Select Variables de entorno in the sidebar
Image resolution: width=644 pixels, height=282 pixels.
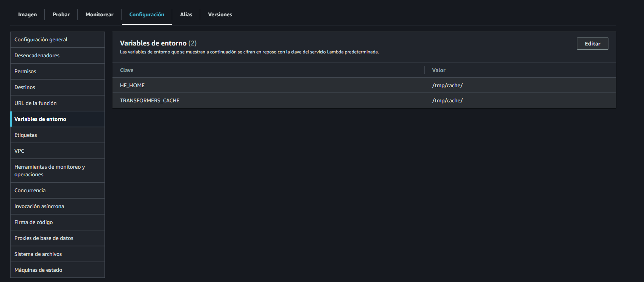click(x=40, y=119)
